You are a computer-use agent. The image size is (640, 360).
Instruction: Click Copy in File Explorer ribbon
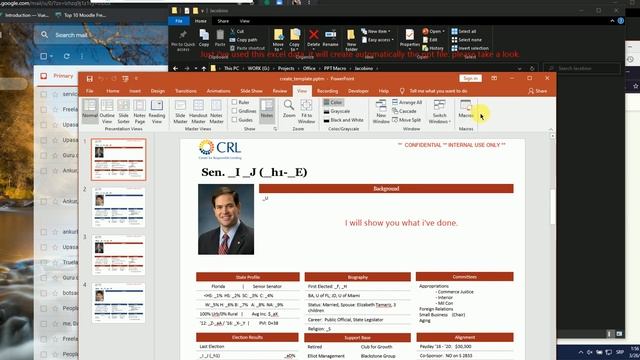pyautogui.click(x=204, y=38)
